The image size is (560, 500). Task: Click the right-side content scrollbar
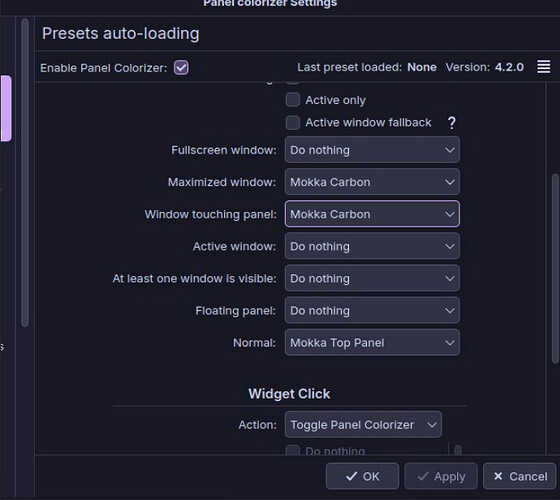(x=555, y=269)
